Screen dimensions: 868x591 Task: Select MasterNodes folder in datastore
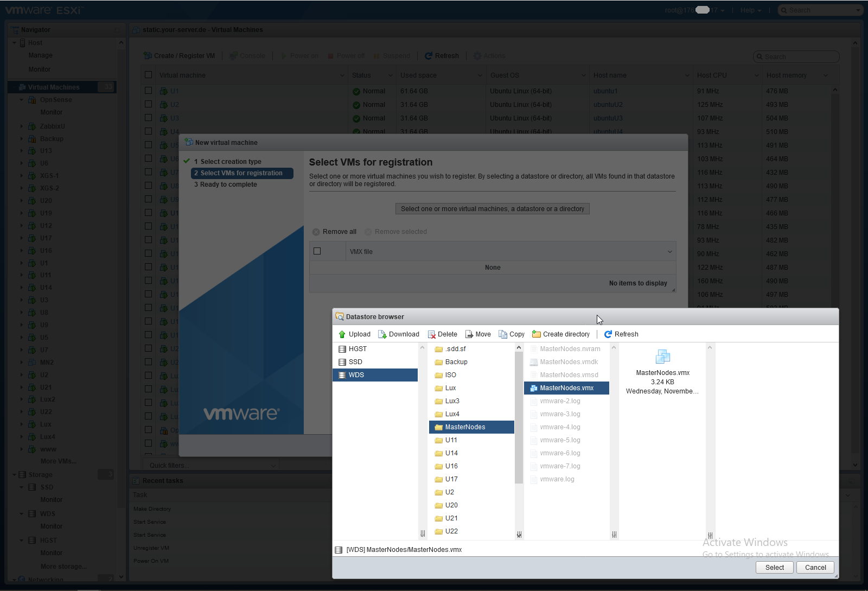(x=471, y=427)
